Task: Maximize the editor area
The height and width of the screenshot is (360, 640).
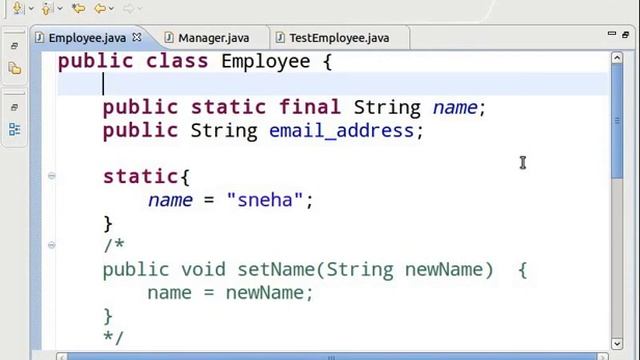Action: [x=626, y=35]
